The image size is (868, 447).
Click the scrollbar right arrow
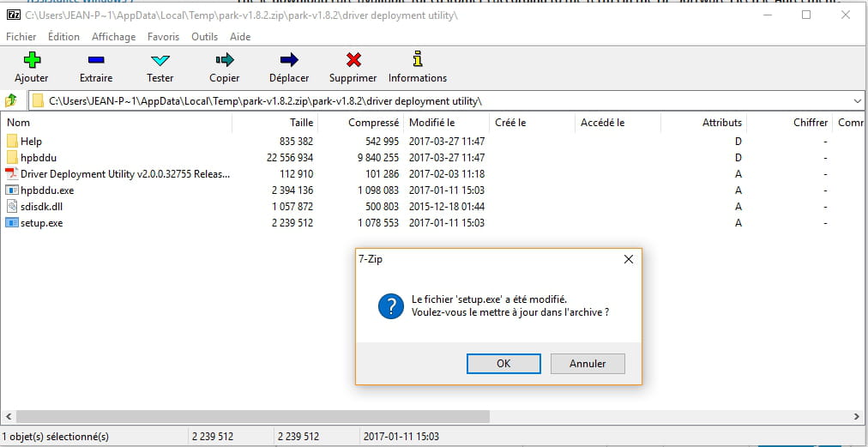click(x=858, y=416)
